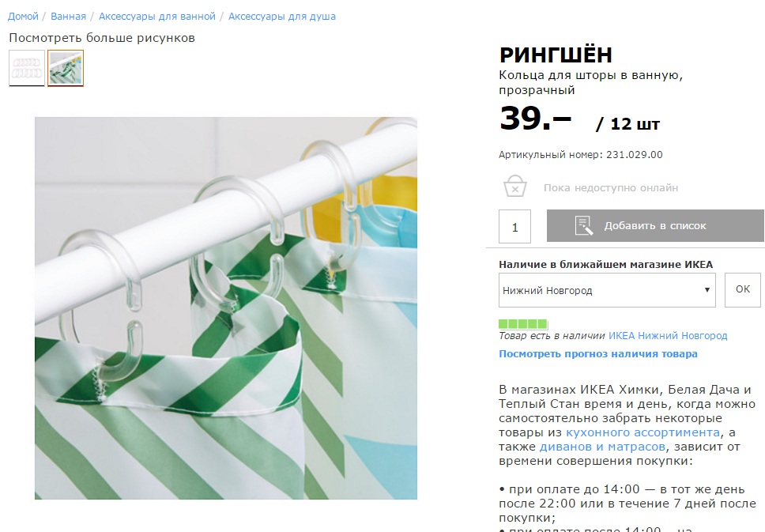Click the Добавить в список button

click(x=655, y=225)
